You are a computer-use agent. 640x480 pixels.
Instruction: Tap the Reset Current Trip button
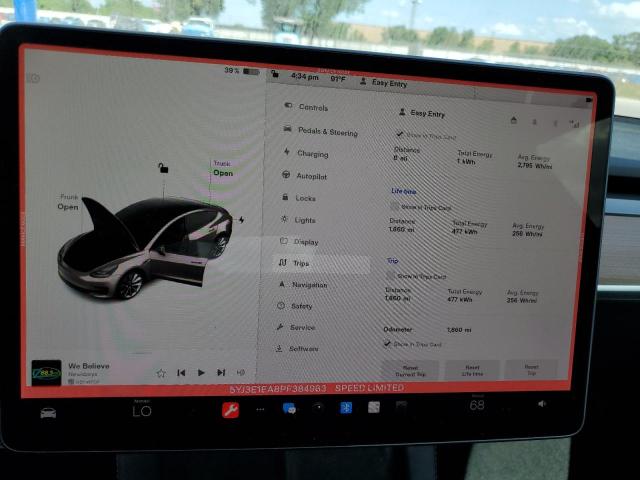[410, 371]
